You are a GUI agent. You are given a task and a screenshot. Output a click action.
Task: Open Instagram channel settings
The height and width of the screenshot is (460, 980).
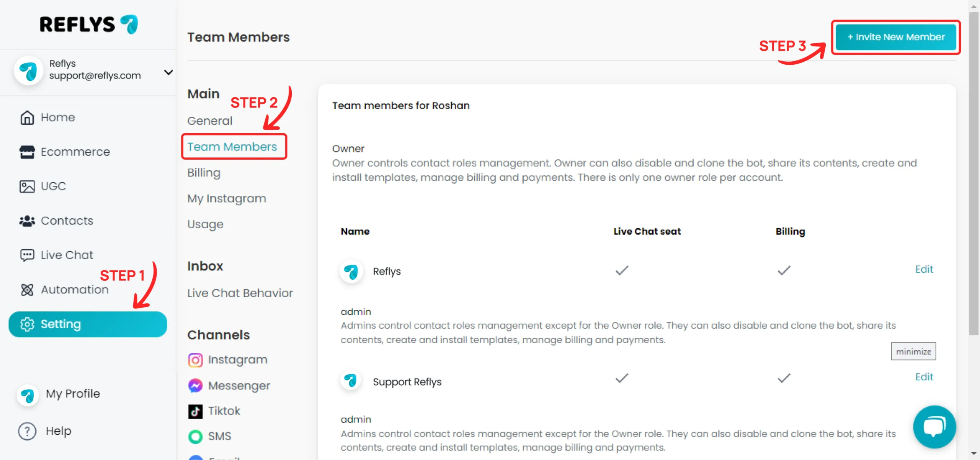click(x=237, y=360)
